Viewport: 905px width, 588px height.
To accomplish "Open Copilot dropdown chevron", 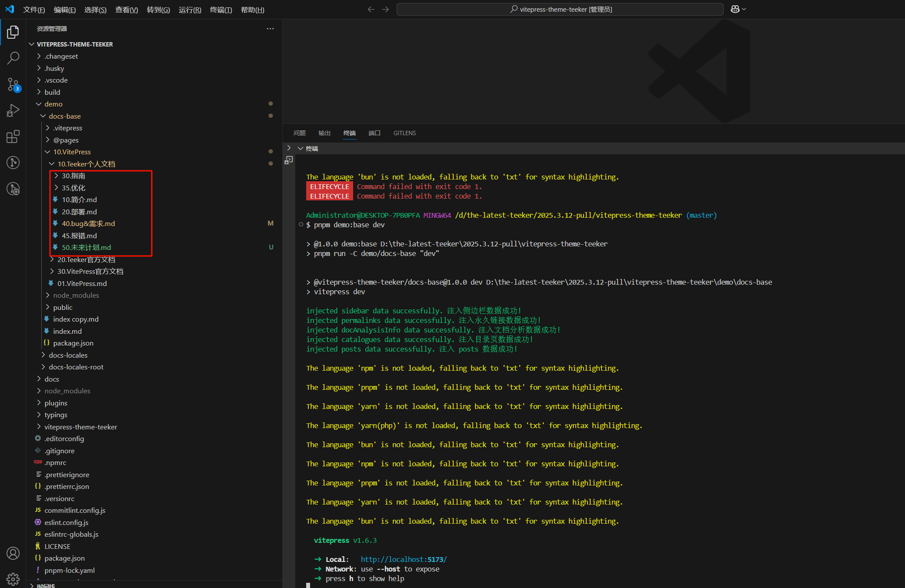I will (744, 9).
